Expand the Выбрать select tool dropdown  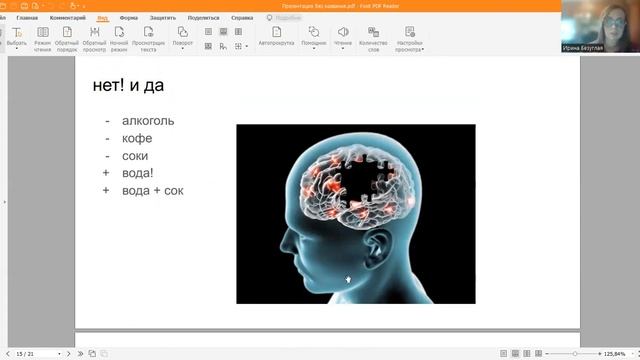pos(17,49)
